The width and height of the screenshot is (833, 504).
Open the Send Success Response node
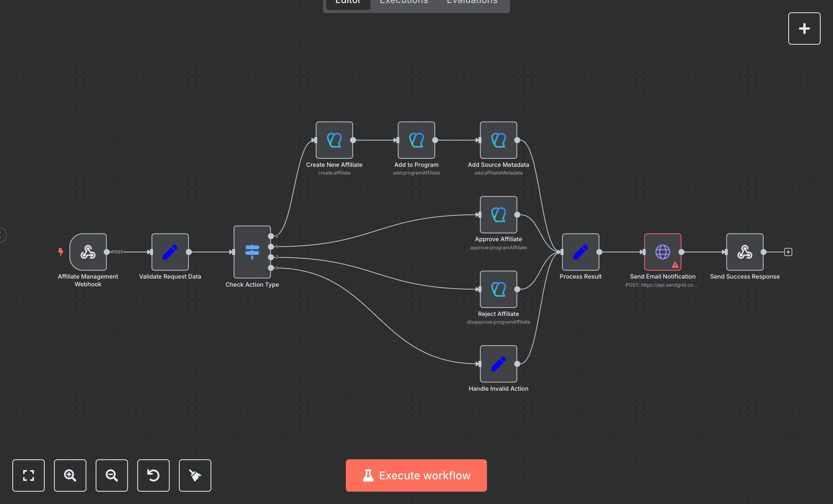744,252
